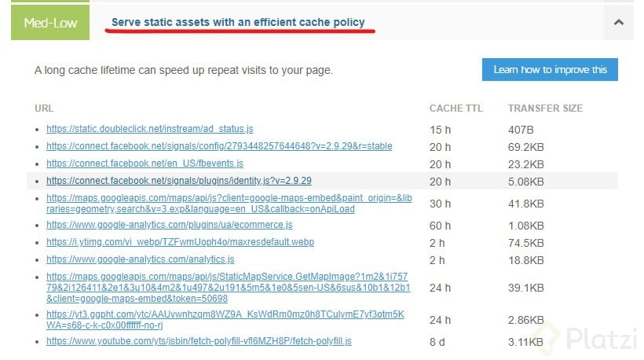Open the facebook fbevents.js link
The height and width of the screenshot is (360, 644).
coord(145,163)
